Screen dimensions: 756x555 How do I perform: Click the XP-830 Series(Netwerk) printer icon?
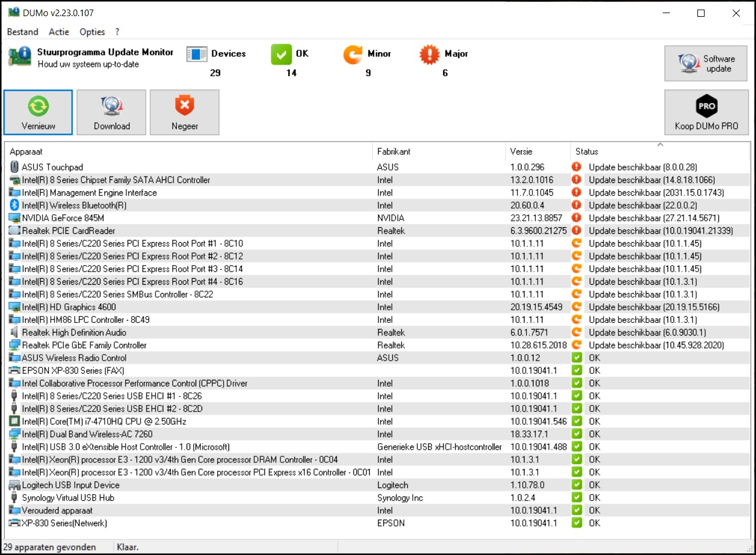coord(15,523)
